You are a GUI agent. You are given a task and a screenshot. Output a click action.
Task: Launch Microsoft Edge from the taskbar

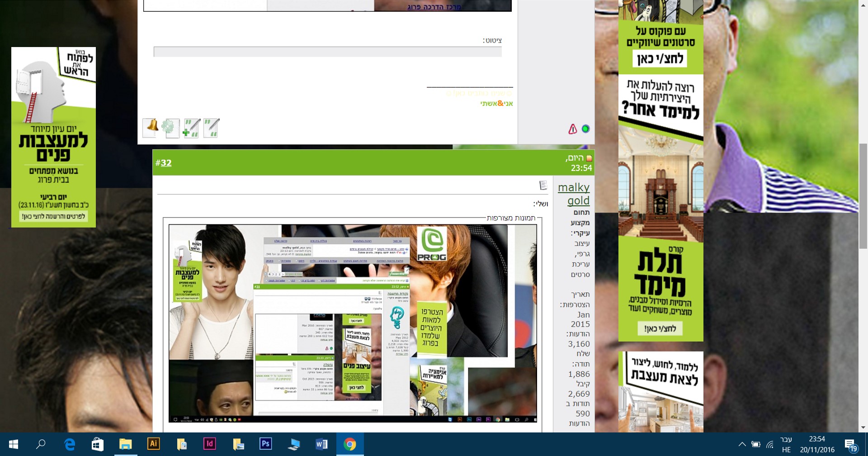pos(70,444)
